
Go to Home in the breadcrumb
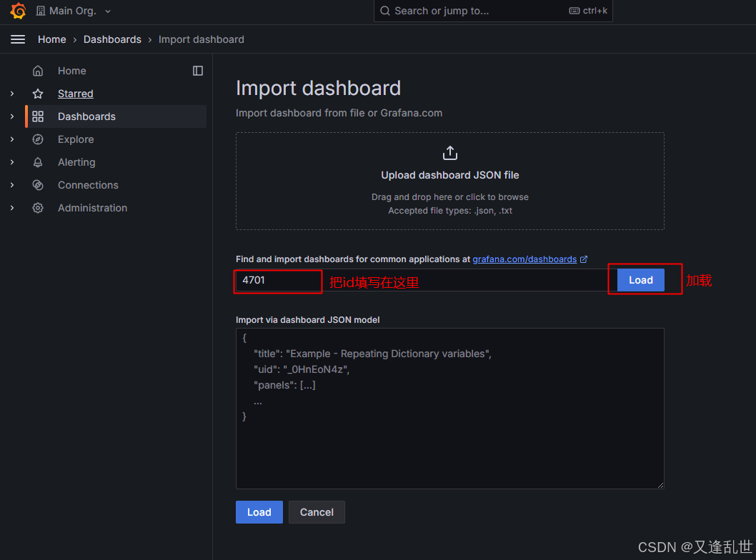click(x=52, y=39)
